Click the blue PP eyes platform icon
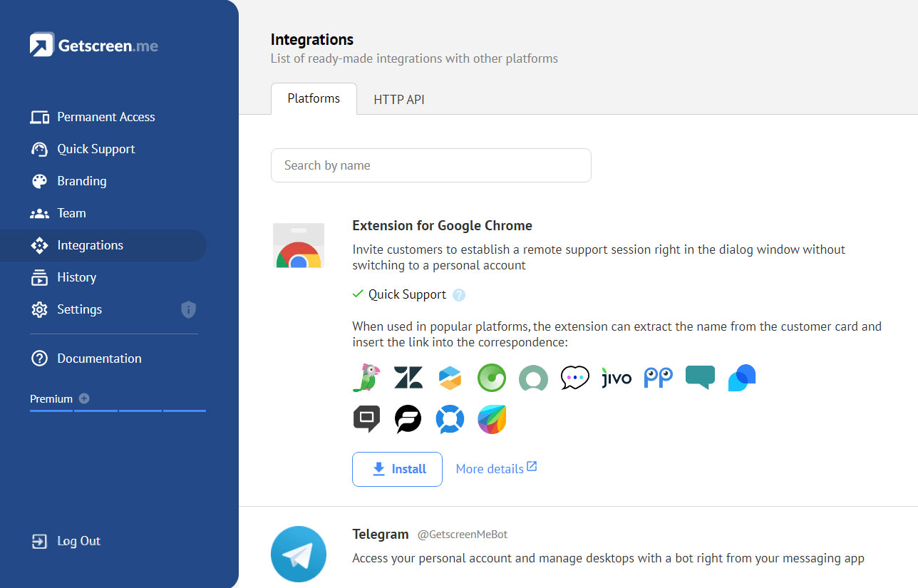 658,378
